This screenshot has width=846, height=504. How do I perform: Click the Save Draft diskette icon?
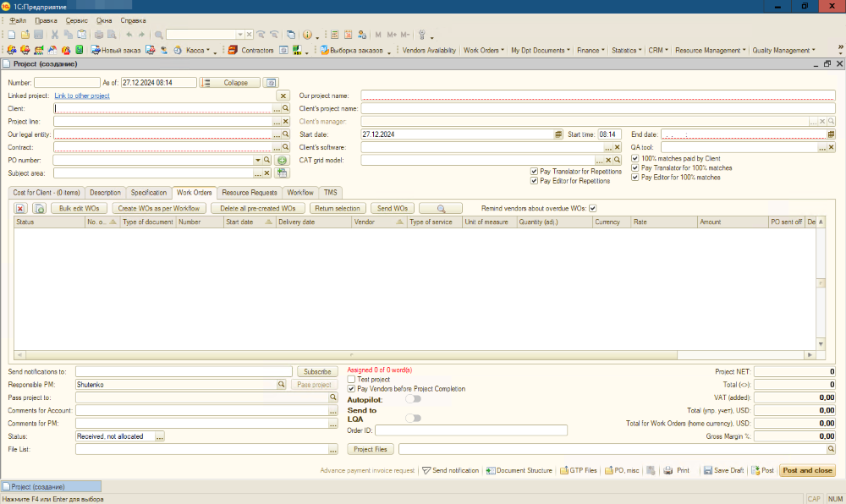tap(707, 470)
